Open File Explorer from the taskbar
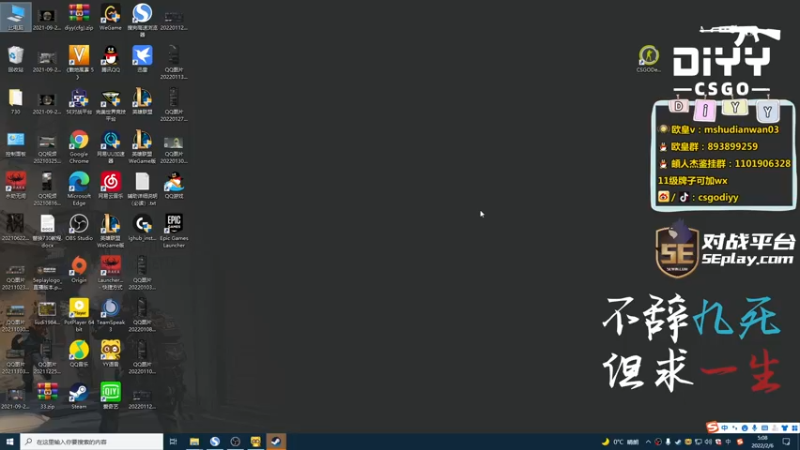Screen dimensions: 800x450 (x=194, y=441)
